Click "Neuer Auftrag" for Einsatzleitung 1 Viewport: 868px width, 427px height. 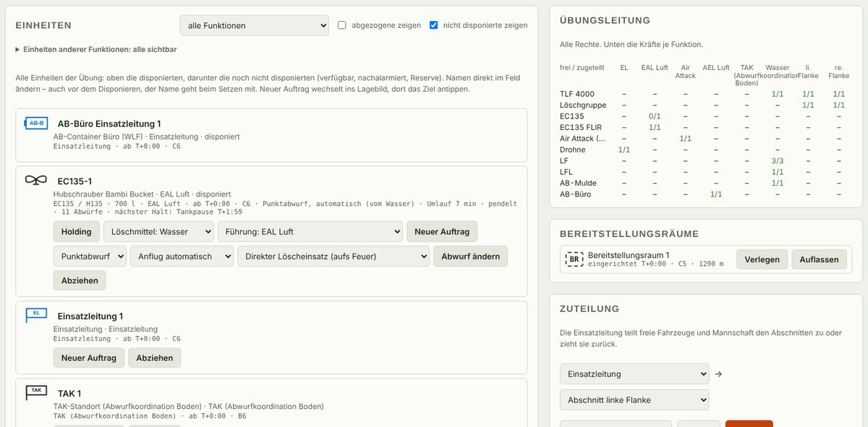click(x=89, y=358)
